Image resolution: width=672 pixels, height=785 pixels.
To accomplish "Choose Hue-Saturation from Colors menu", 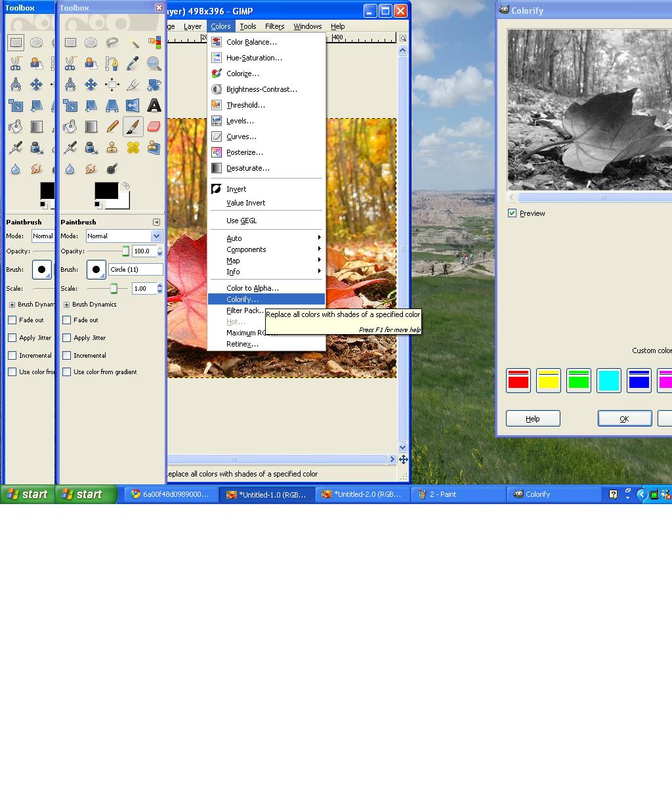I will pyautogui.click(x=266, y=58).
